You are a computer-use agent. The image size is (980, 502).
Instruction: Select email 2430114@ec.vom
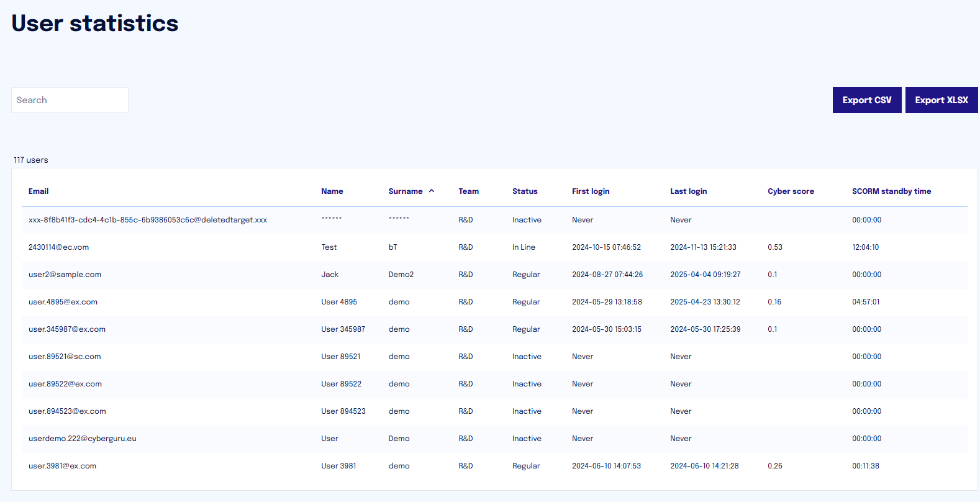(x=58, y=247)
